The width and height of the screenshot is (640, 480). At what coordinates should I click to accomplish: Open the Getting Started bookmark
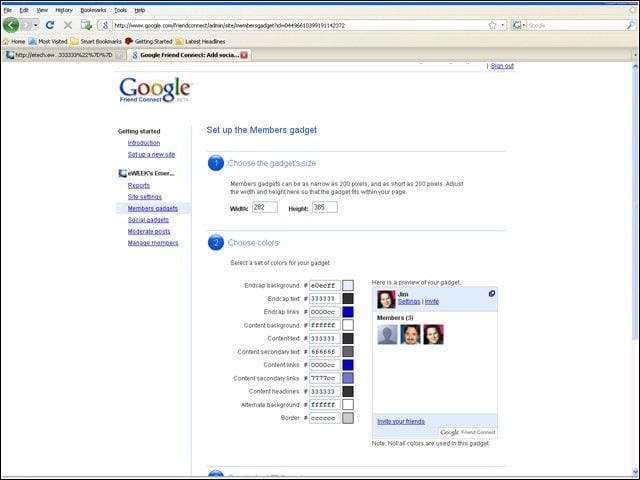[149, 41]
